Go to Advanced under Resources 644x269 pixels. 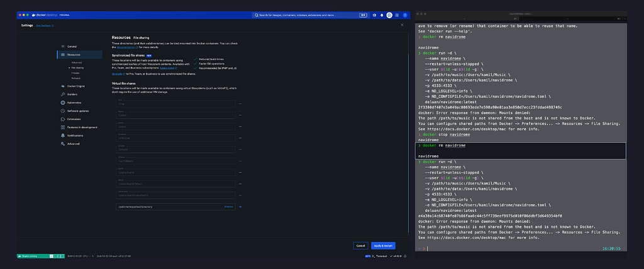[77, 62]
